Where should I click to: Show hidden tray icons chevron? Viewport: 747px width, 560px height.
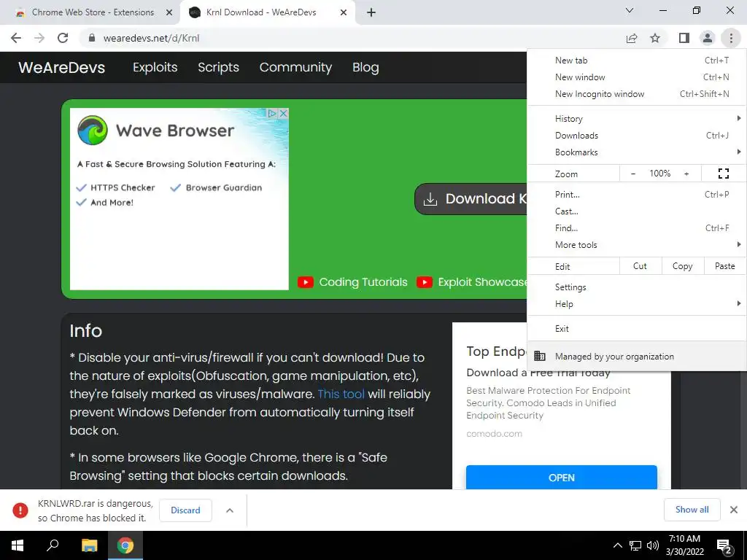(617, 545)
